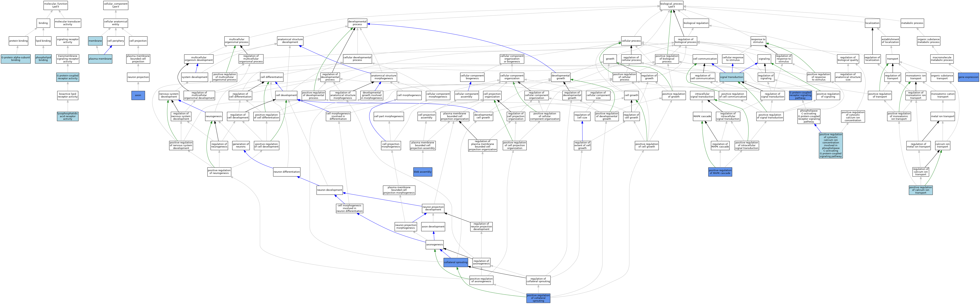Select the blue 'gene expression' node
This screenshot has height=304, width=980.
click(x=968, y=77)
